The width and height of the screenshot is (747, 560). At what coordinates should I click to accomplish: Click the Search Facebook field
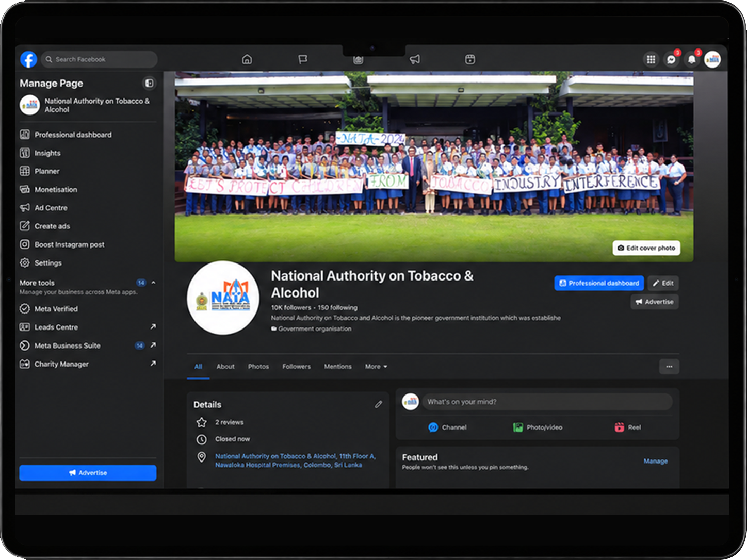pyautogui.click(x=99, y=59)
